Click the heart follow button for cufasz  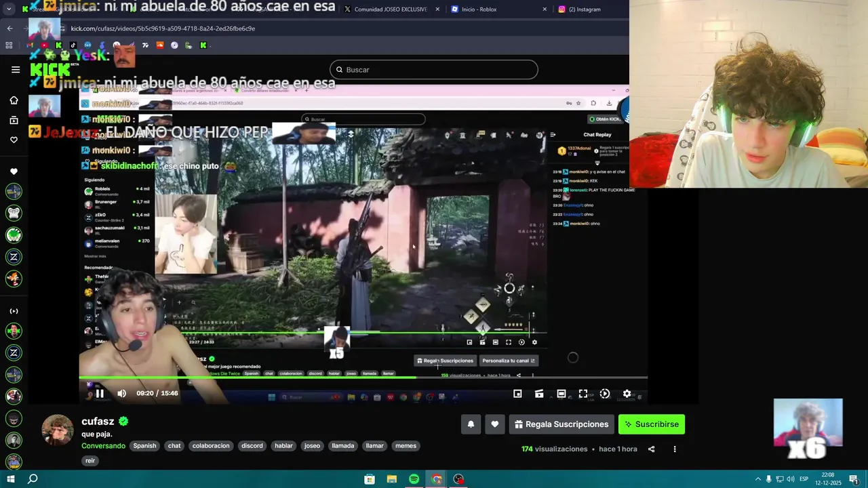click(495, 424)
